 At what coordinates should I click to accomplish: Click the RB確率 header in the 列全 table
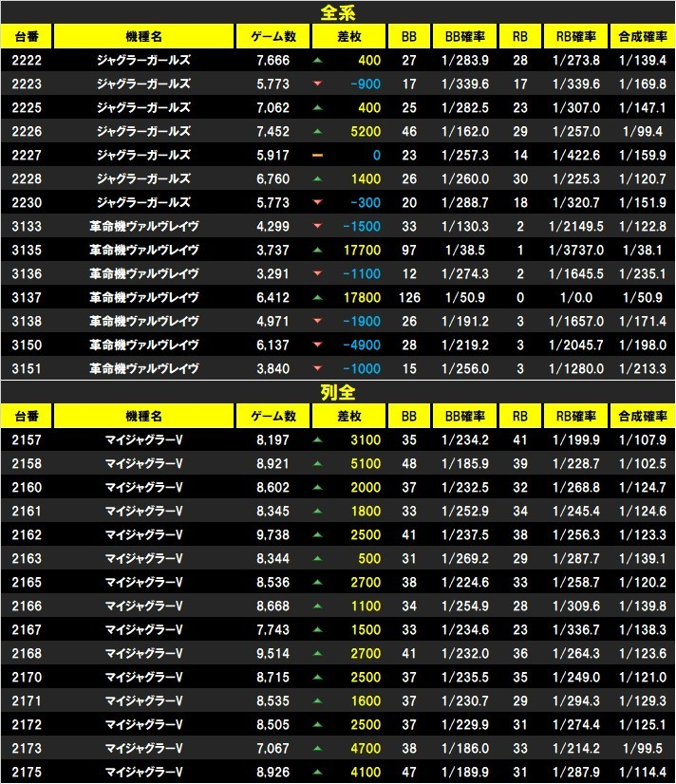[576, 416]
